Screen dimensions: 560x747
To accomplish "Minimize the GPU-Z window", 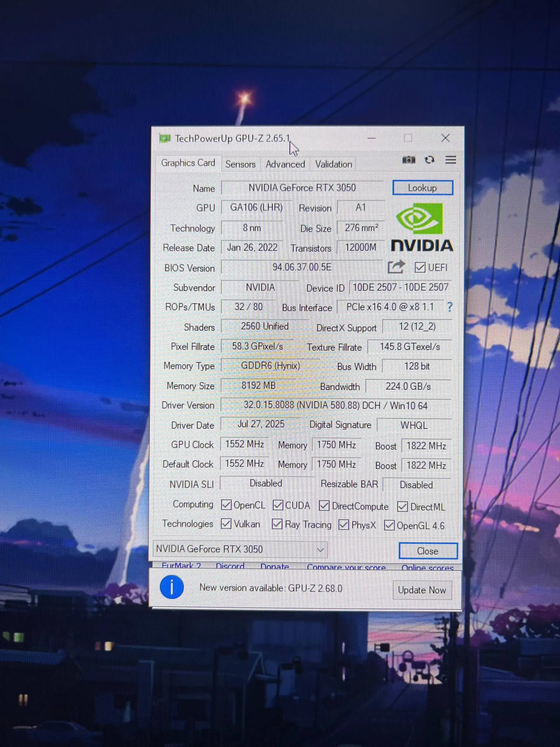I will [371, 138].
